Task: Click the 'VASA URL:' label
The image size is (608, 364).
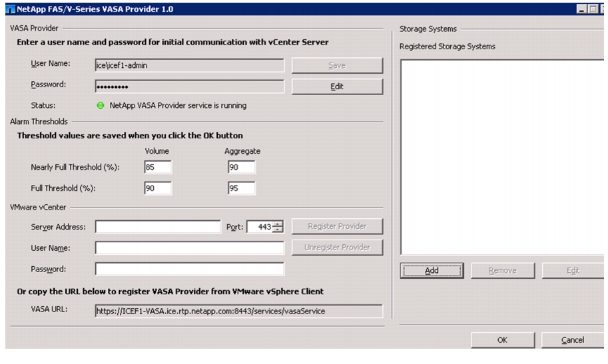Action: click(x=49, y=309)
